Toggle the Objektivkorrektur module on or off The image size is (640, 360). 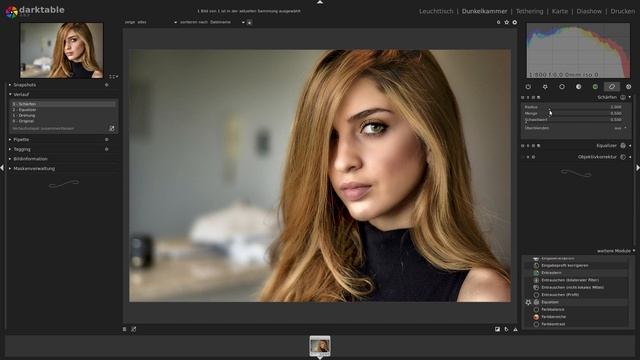pos(623,157)
